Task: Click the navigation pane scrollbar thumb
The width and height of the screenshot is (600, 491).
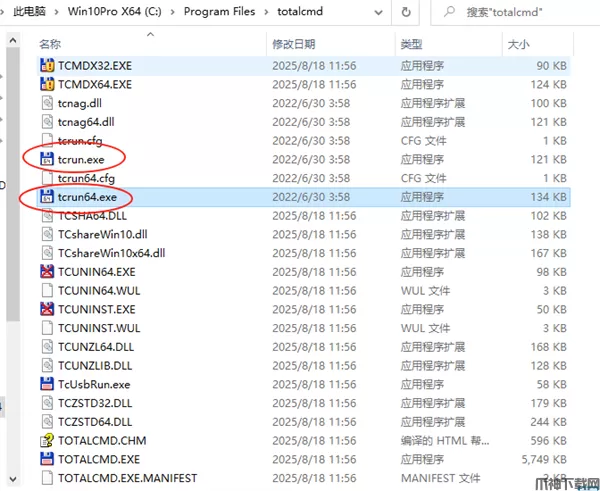Action: pyautogui.click(x=13, y=184)
